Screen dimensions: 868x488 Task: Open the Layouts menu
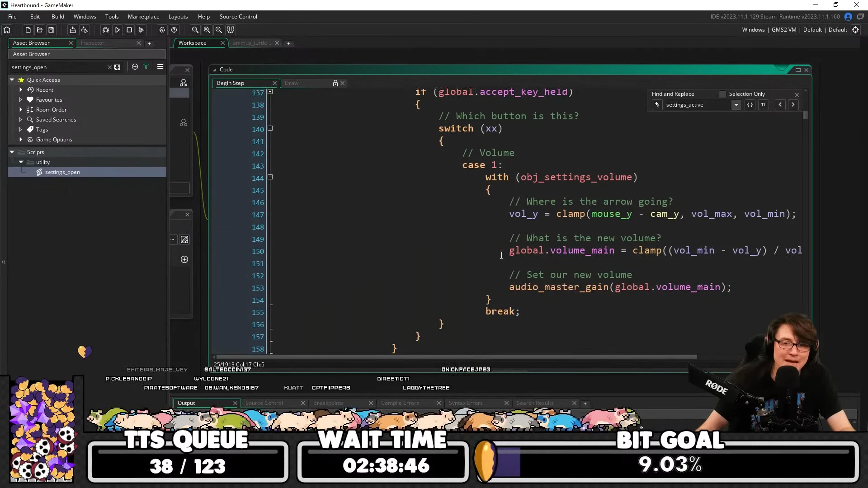pyautogui.click(x=178, y=17)
